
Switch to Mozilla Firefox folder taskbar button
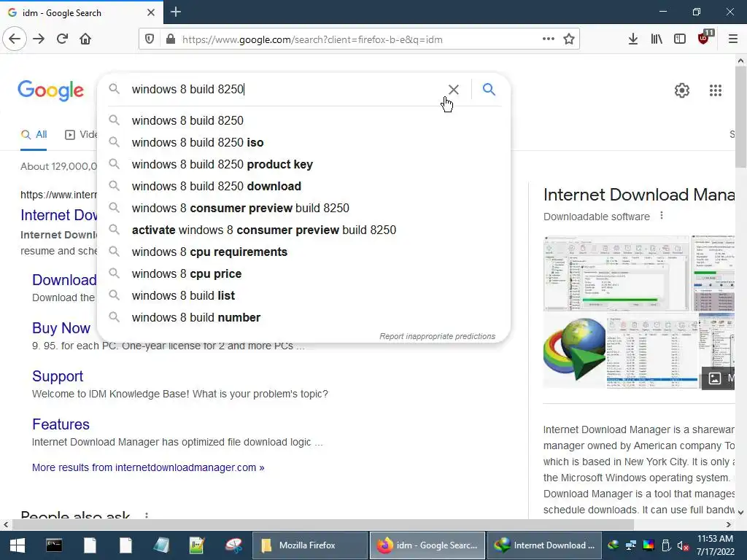309,545
